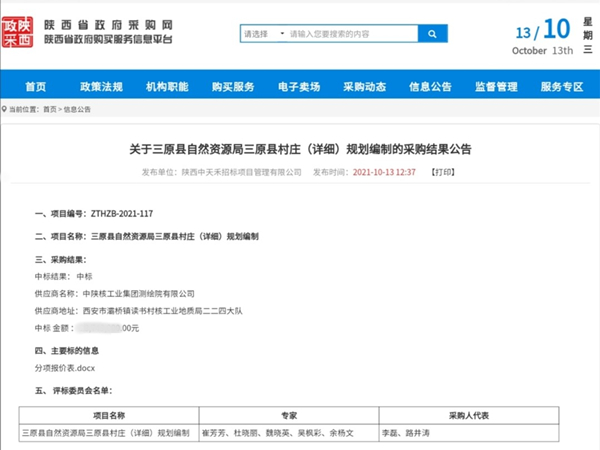Image resolution: width=600 pixels, height=450 pixels.
Task: Open the 服务专区 navigation item
Action: tap(562, 86)
